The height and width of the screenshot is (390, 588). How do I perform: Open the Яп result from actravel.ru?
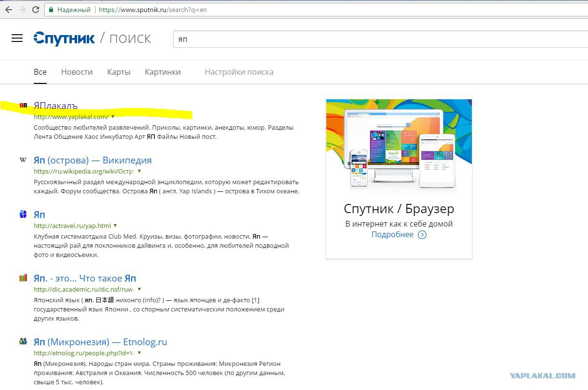pyautogui.click(x=39, y=215)
